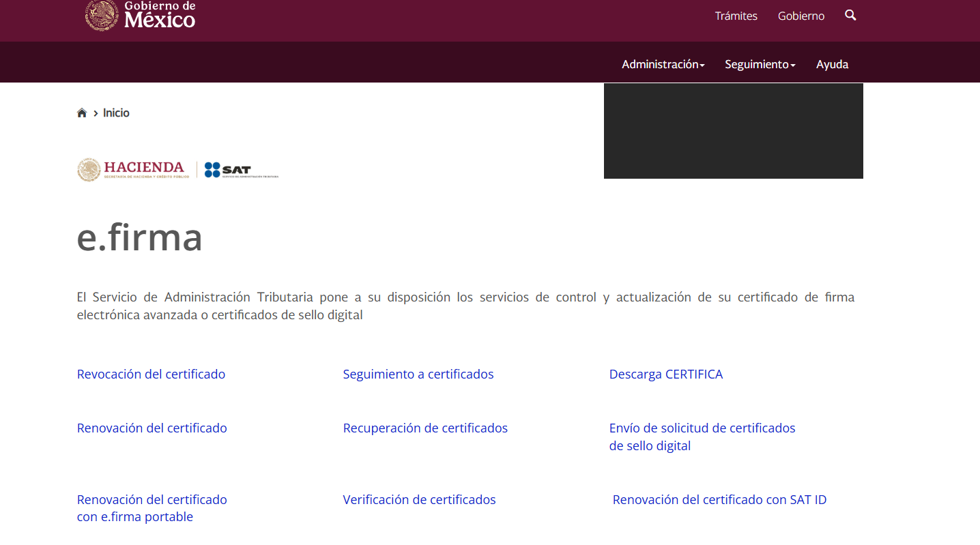Open Revocación del certificado link

[x=151, y=374]
